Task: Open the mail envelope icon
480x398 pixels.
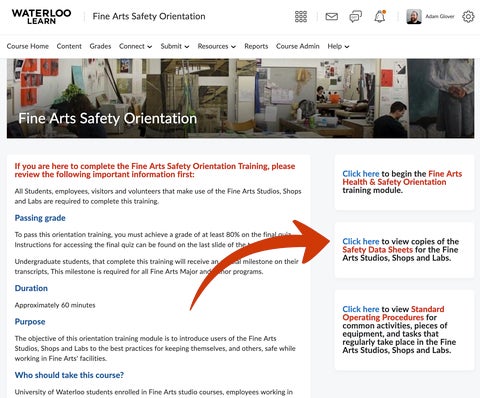Action: tap(331, 16)
